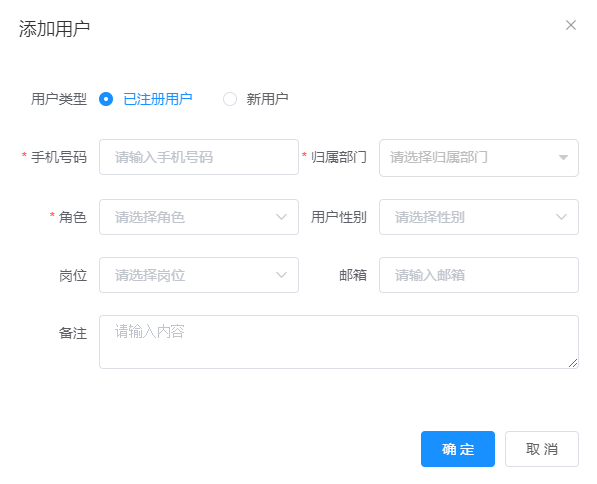Open the 请选择性别 gender dropdown

click(x=479, y=217)
